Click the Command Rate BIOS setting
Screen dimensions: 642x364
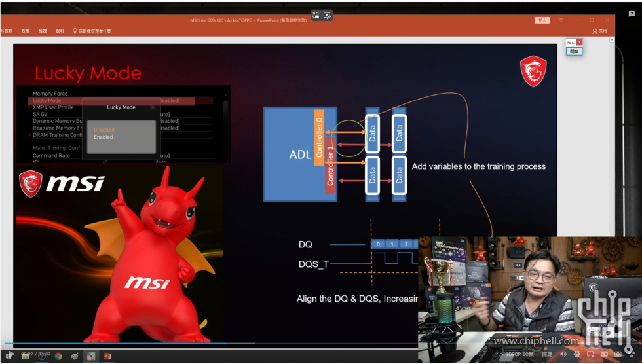click(51, 155)
